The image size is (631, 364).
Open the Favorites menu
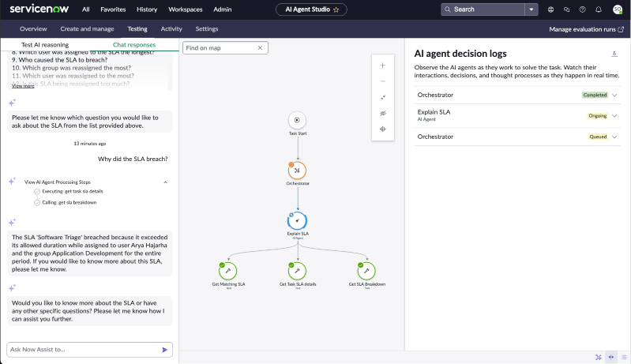113,9
